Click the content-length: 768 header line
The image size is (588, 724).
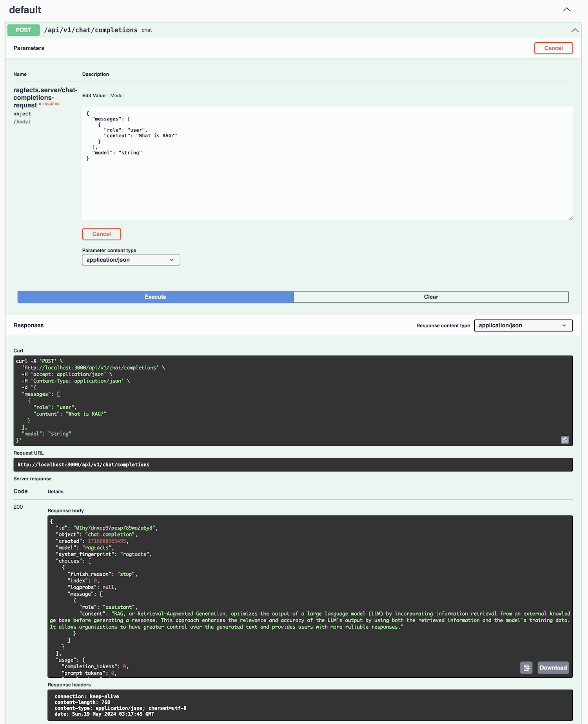(x=82, y=702)
